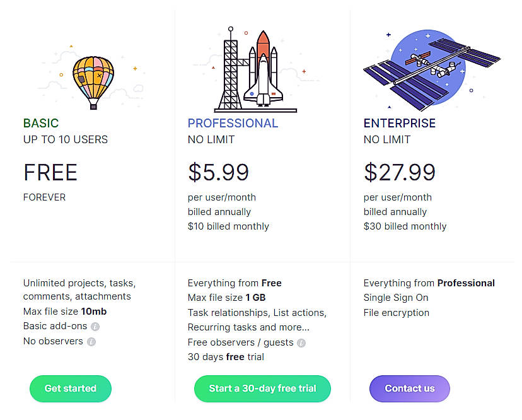Click the Get started button
Screen dimensions: 522x420
click(71, 388)
